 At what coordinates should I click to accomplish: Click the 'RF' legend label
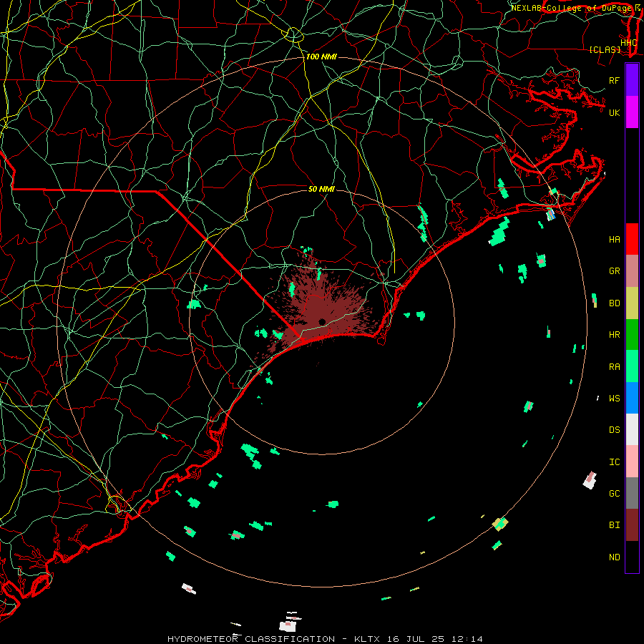pyautogui.click(x=614, y=80)
